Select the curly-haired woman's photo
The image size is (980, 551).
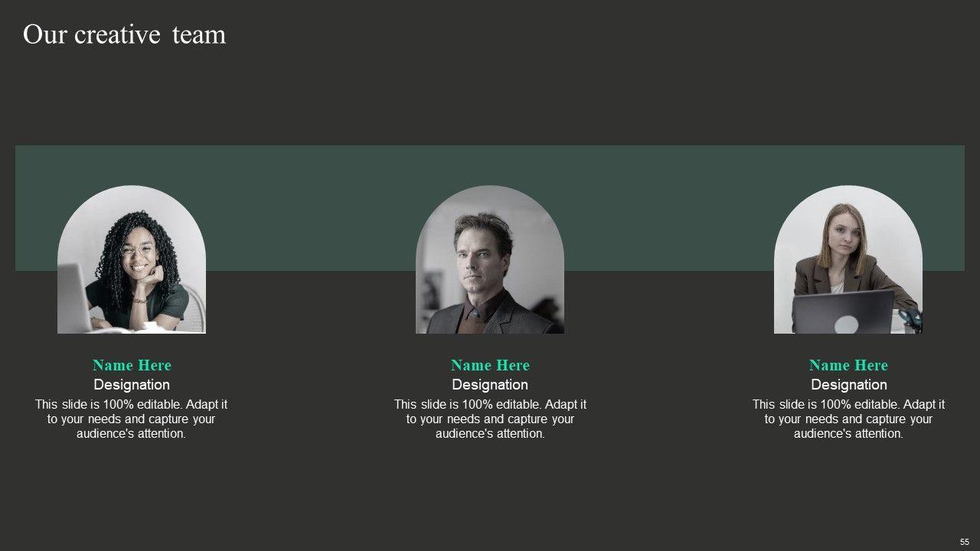(132, 260)
